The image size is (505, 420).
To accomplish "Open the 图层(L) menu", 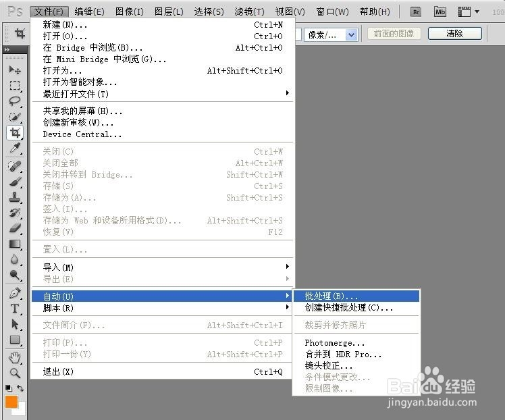I will coord(169,12).
